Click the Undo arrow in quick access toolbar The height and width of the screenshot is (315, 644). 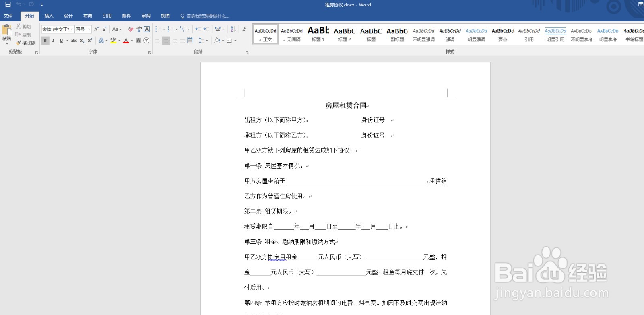[19, 4]
